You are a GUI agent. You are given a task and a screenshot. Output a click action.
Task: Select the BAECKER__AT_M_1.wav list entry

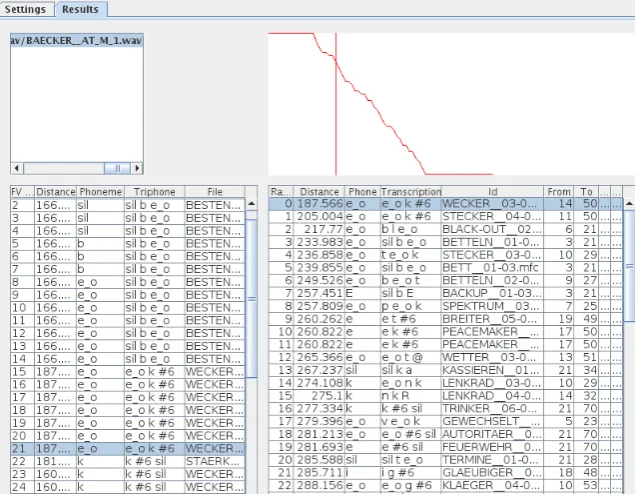click(77, 40)
